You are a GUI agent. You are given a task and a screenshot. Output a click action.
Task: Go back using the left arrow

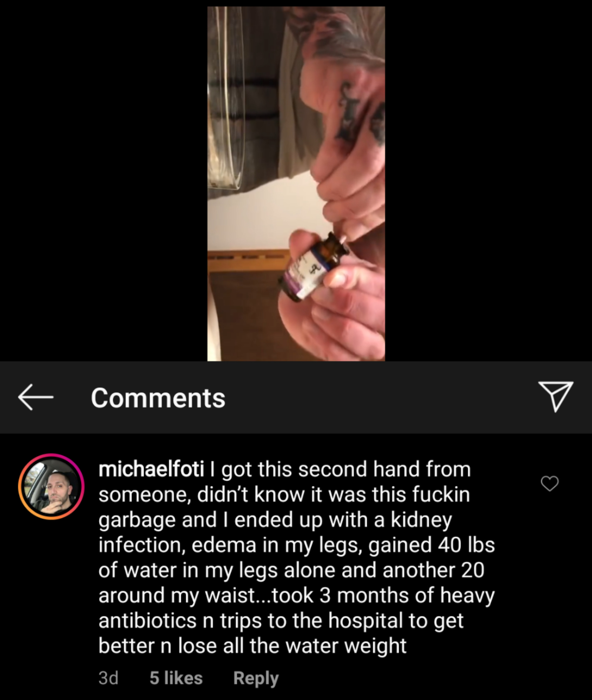36,397
